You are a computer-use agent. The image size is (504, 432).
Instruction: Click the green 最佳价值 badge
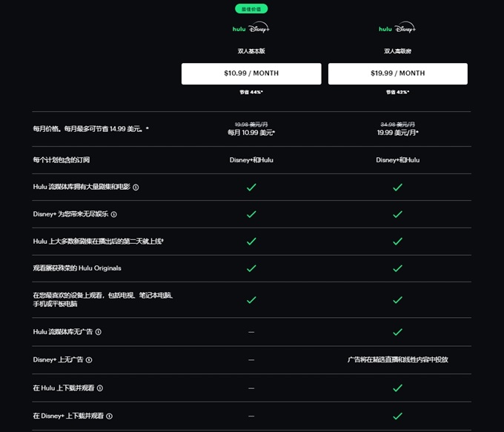(251, 9)
